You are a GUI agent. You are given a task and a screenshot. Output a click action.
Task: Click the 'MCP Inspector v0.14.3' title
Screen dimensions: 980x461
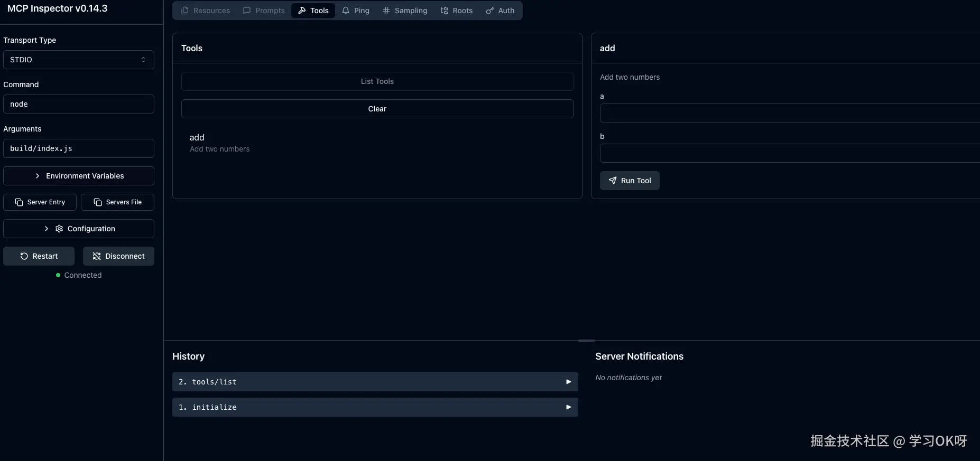pyautogui.click(x=58, y=8)
